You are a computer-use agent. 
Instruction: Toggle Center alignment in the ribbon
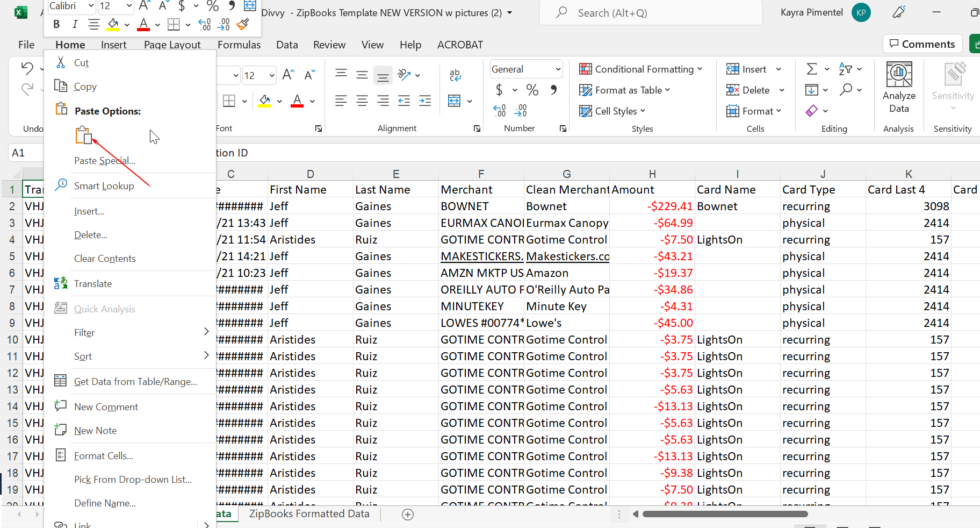coord(362,101)
